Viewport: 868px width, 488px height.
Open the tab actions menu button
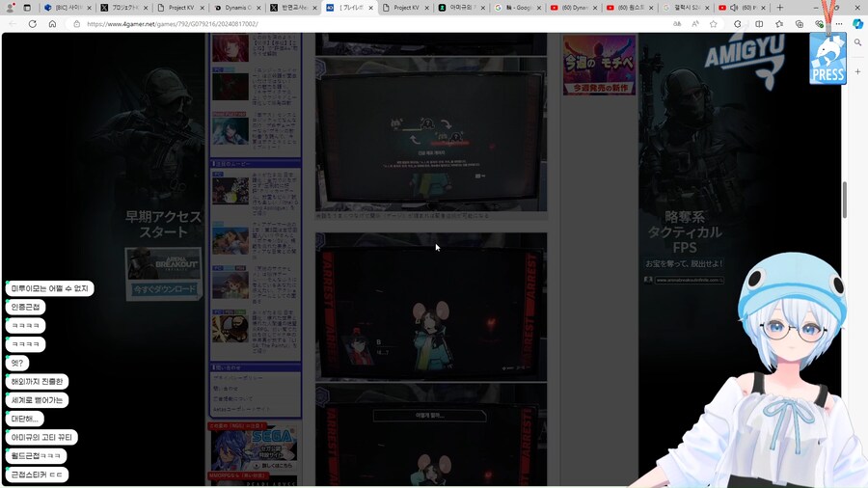[27, 8]
